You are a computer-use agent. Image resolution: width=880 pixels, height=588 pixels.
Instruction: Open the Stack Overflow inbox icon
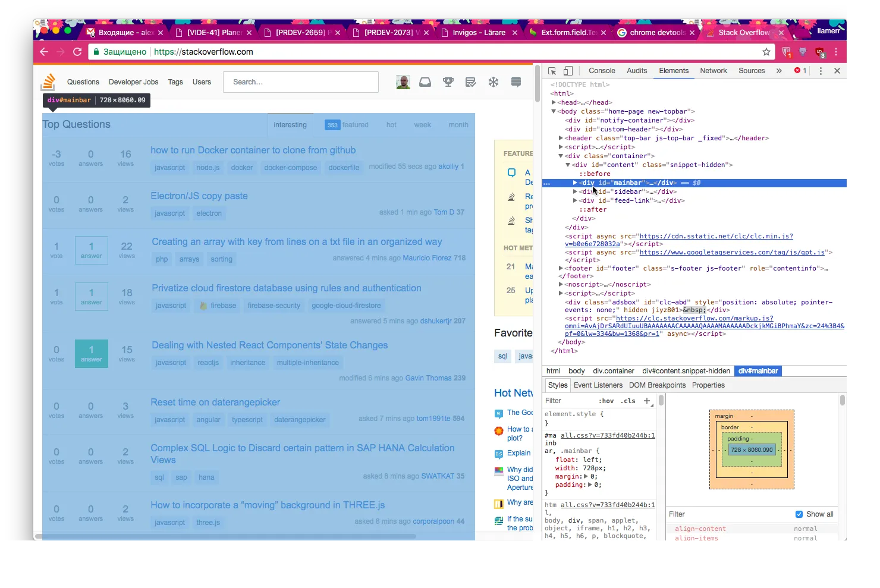(425, 82)
